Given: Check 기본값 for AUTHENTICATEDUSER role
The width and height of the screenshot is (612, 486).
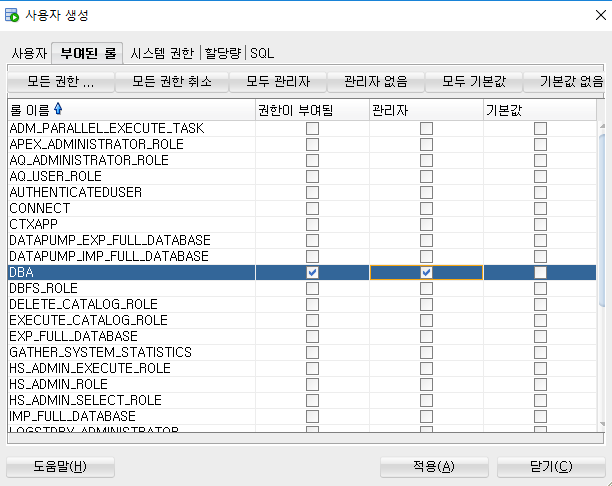Looking at the screenshot, I should tap(540, 192).
